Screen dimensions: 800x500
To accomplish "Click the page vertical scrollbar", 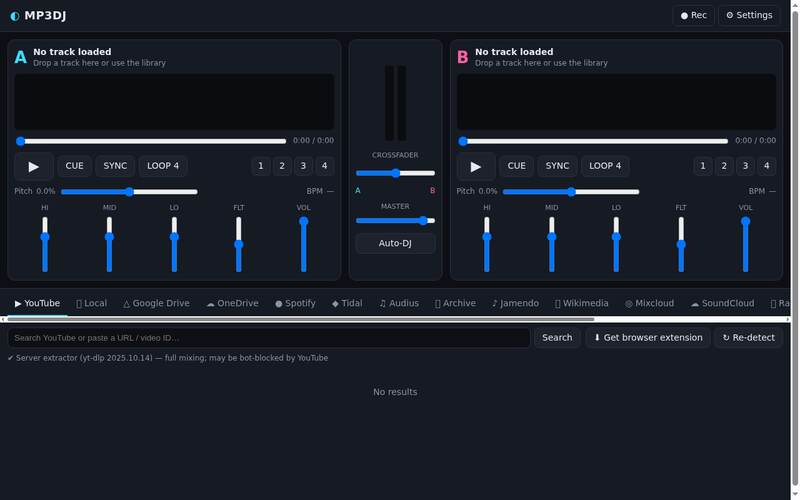I will click(x=795, y=247).
